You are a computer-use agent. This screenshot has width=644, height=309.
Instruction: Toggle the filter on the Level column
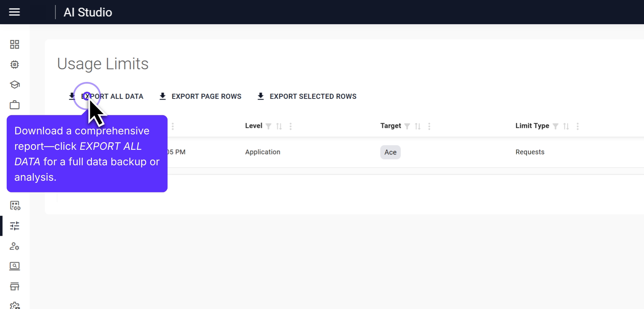click(269, 126)
